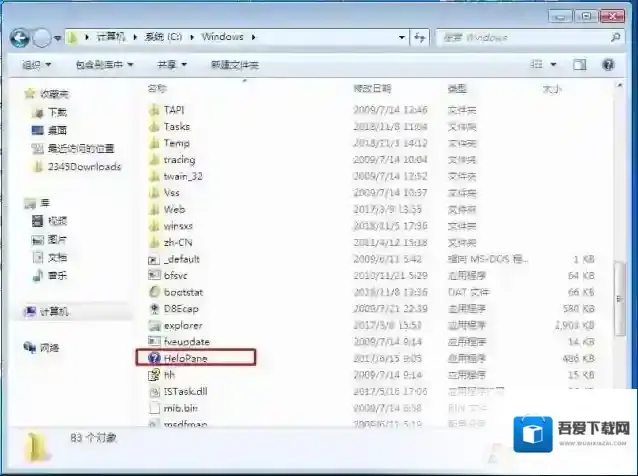Viewport: 638px width, 476px height.
Task: Select 下载 in the navigation pane
Action: [57, 112]
